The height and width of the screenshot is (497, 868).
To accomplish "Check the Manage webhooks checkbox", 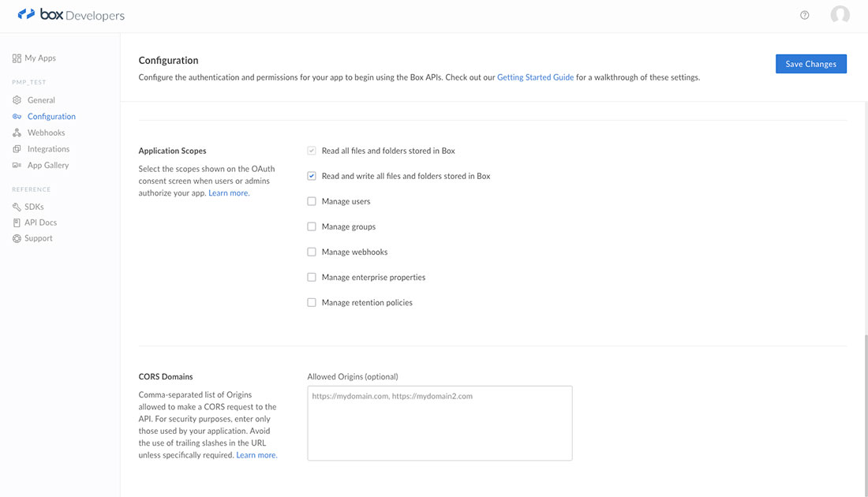I will (312, 252).
